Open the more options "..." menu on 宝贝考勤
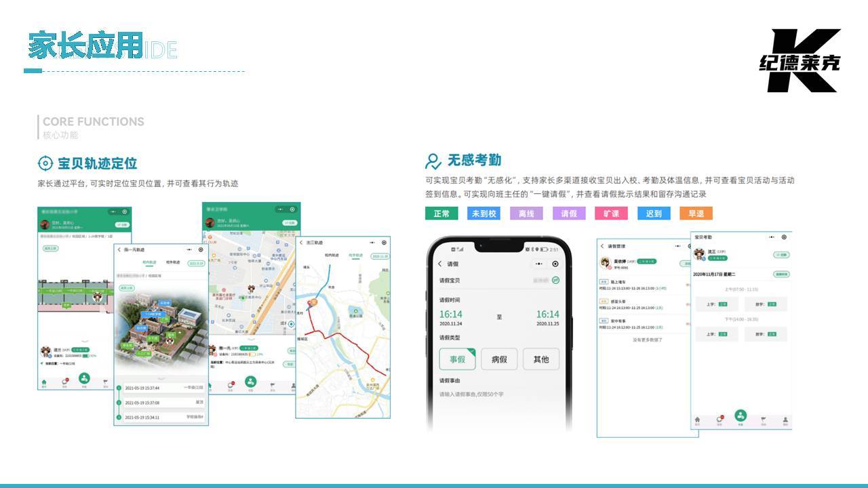 (772, 237)
